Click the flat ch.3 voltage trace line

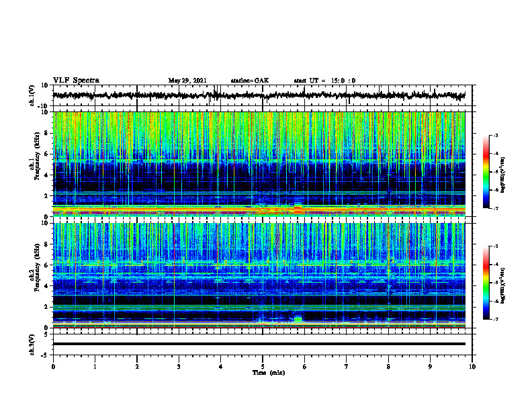click(x=259, y=344)
